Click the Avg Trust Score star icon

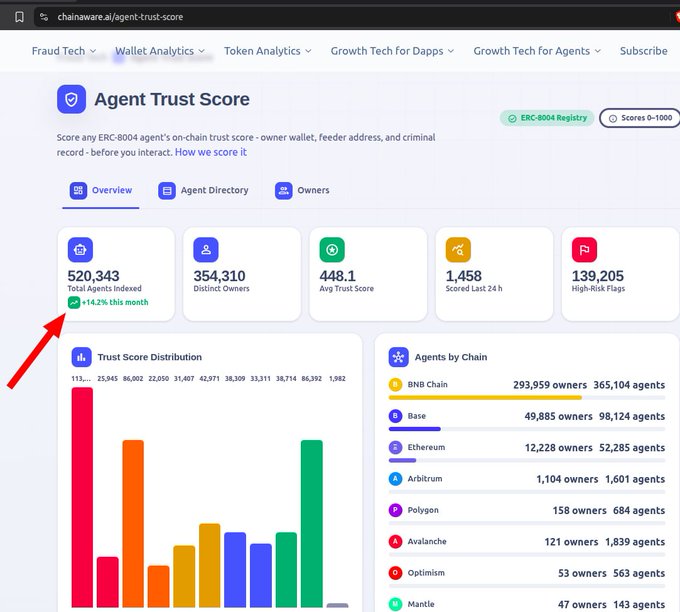[332, 250]
